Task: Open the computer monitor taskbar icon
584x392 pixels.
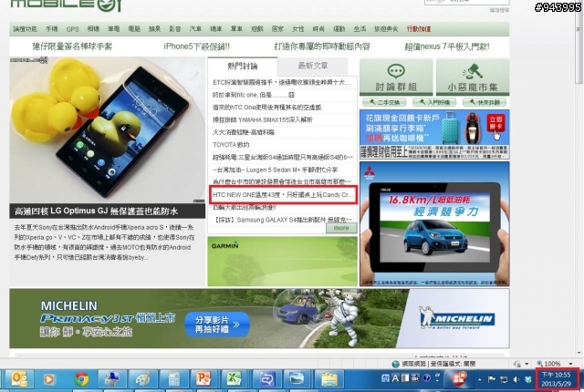Action: tap(111, 379)
